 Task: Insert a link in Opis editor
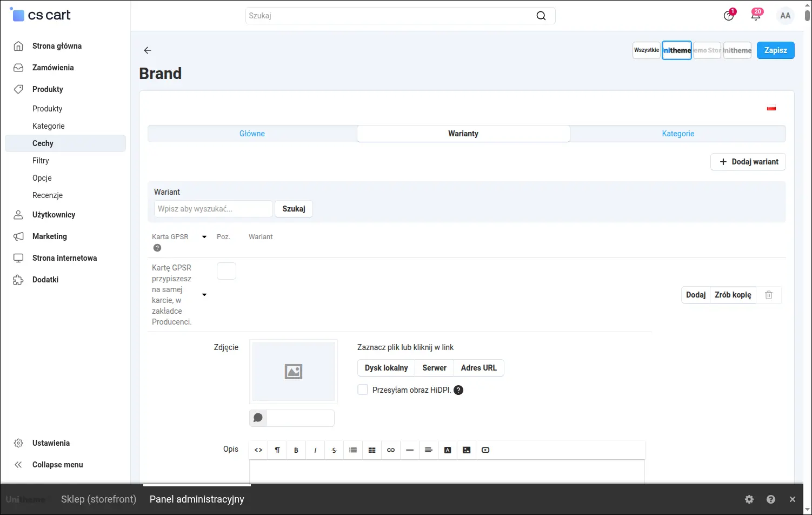pyautogui.click(x=391, y=450)
